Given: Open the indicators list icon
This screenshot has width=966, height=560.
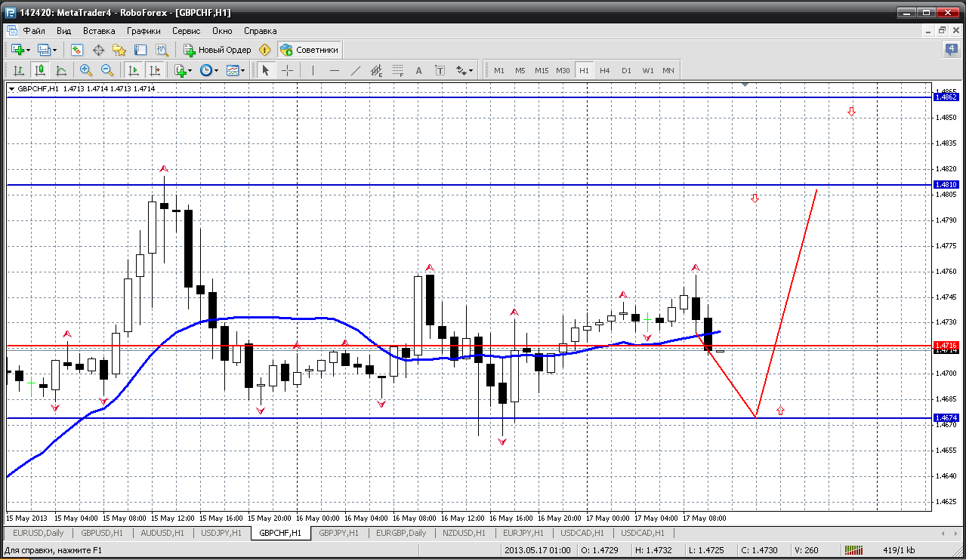Looking at the screenshot, I should point(180,70).
